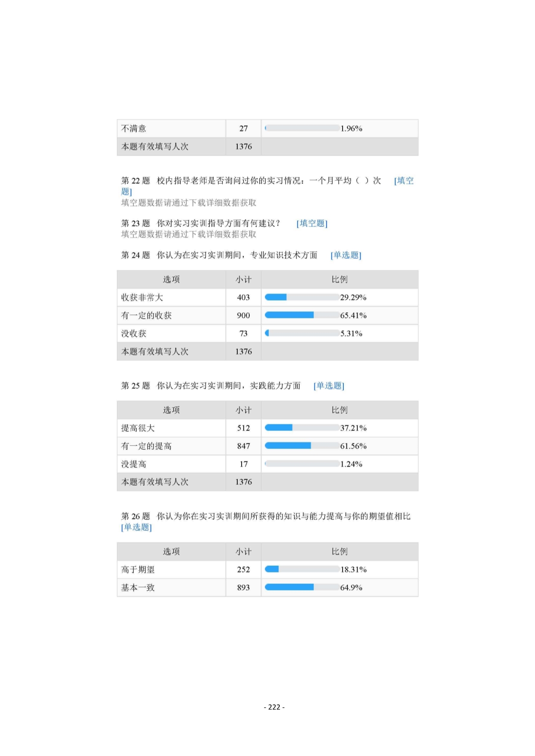Screen dimensions: 535x756
Task: Click the 65.41% progress bar for 有一定的收获
Action: click(302, 315)
